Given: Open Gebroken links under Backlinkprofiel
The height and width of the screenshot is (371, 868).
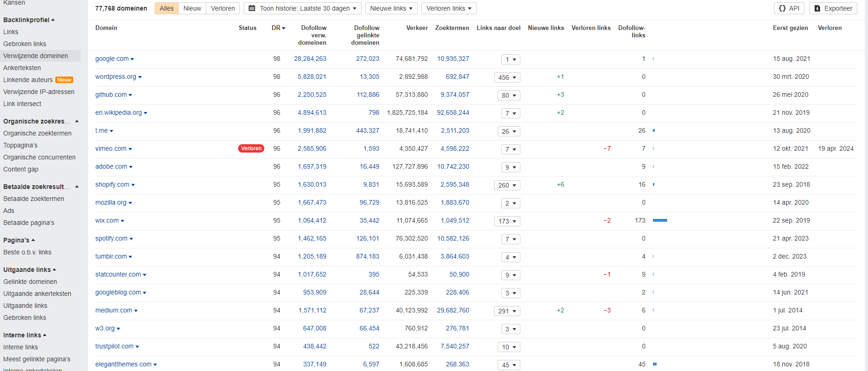Looking at the screenshot, I should 25,44.
